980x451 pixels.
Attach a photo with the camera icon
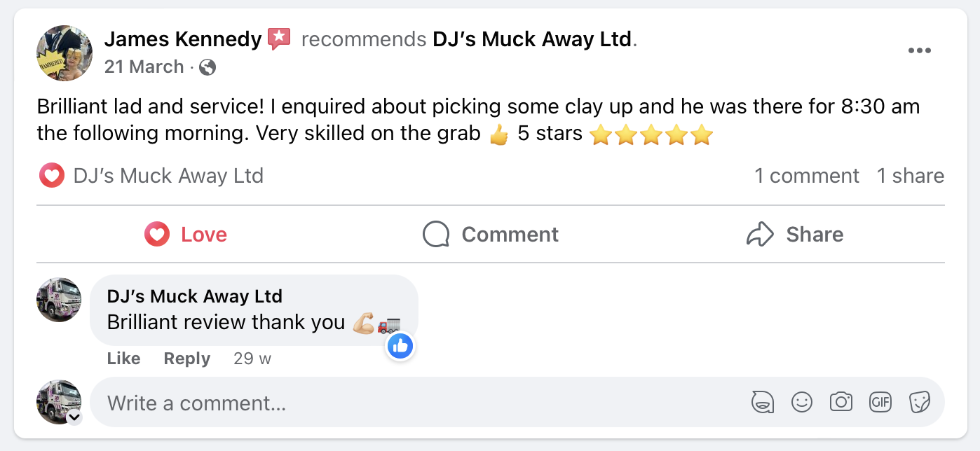click(x=841, y=402)
